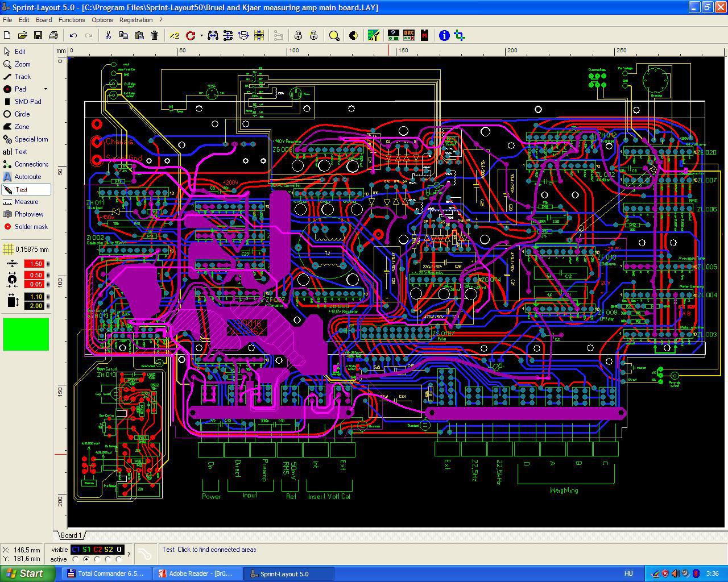Toggle visibility of the C1 layer
This screenshot has width=728, height=582.
pyautogui.click(x=76, y=550)
